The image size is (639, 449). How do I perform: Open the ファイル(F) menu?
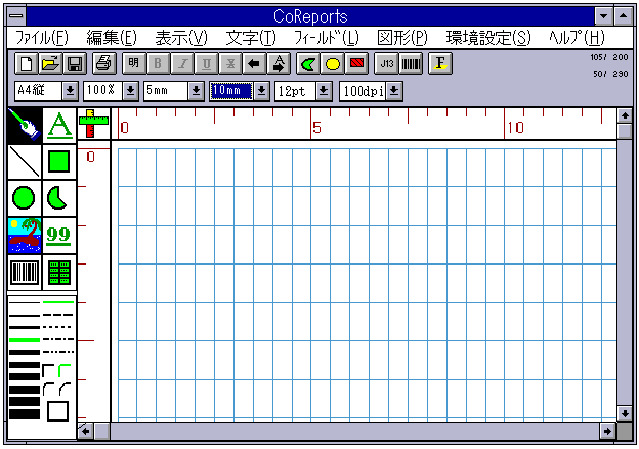pos(42,38)
